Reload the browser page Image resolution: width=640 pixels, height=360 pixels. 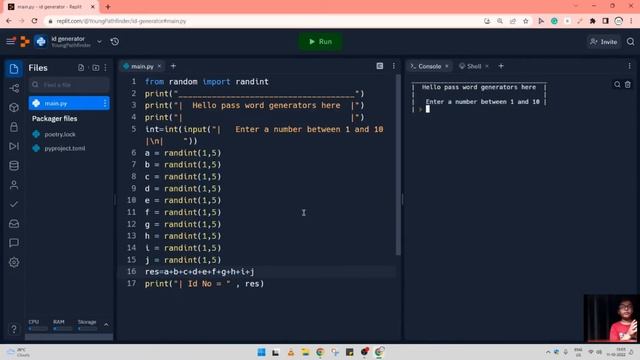click(x=35, y=21)
